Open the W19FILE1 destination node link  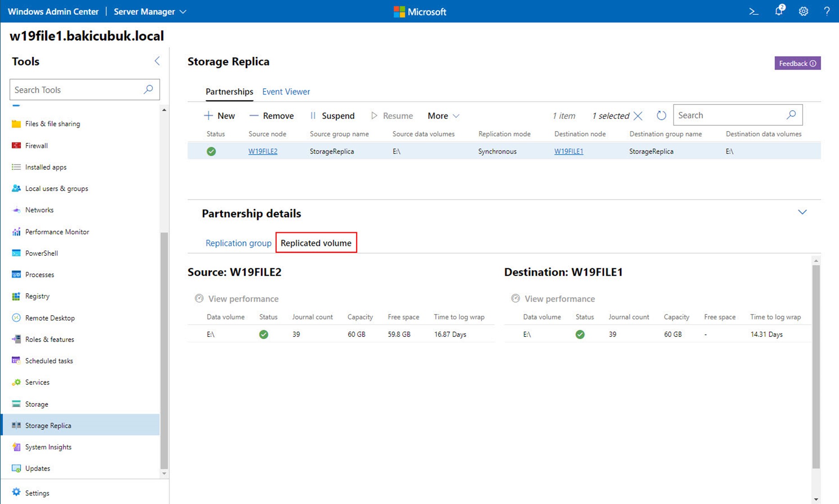(x=569, y=151)
